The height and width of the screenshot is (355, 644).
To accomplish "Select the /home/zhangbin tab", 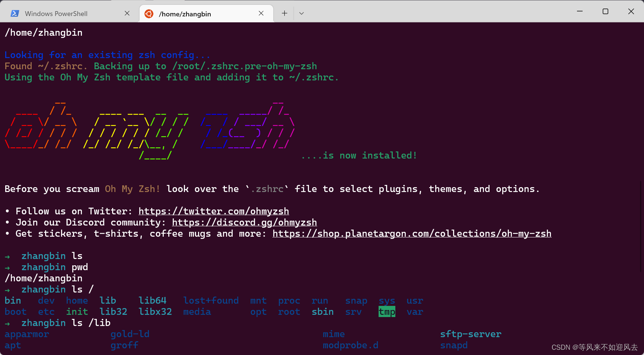I will (185, 13).
